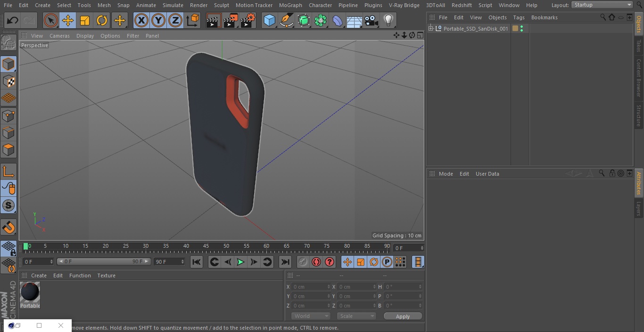Go to start of animation

(x=197, y=262)
